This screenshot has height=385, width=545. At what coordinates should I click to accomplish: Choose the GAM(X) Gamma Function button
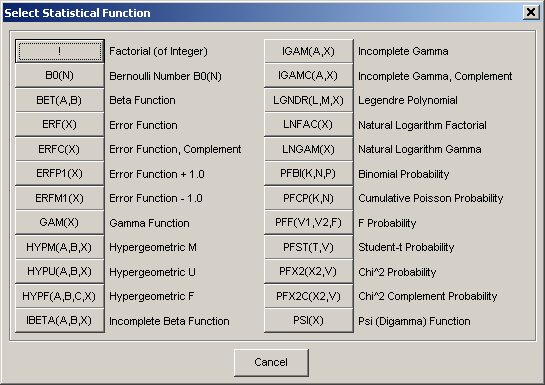click(x=59, y=222)
